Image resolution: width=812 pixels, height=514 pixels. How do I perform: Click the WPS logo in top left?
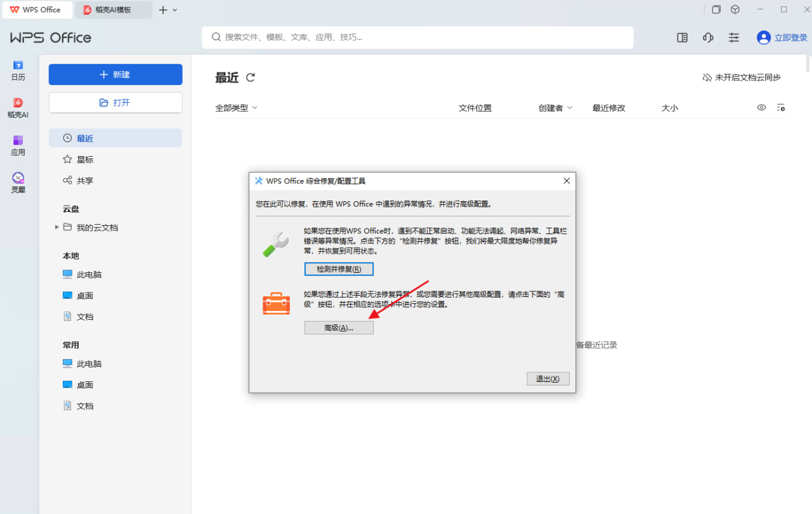click(x=50, y=37)
